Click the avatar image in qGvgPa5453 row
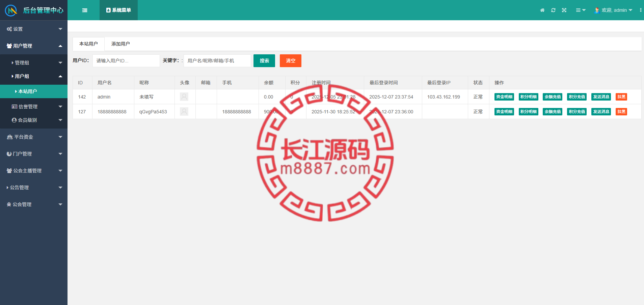Screen dimensions: 644x305 coord(184,112)
